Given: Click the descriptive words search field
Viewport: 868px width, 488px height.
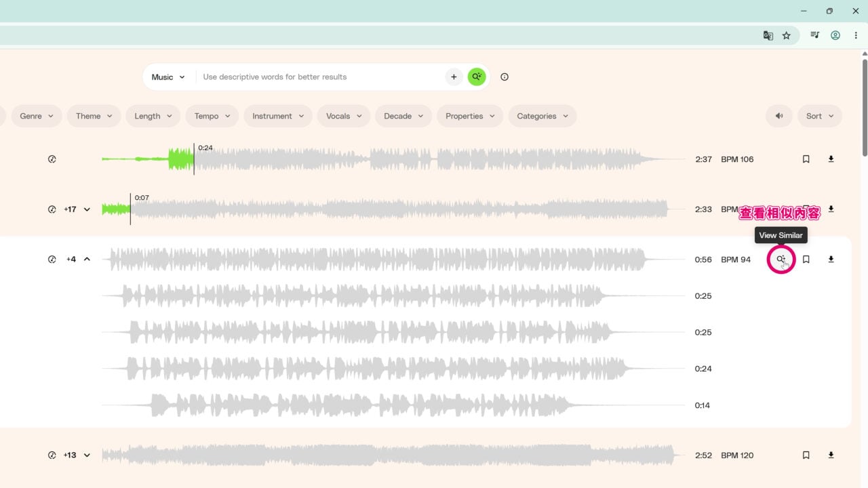Looking at the screenshot, I should point(320,77).
